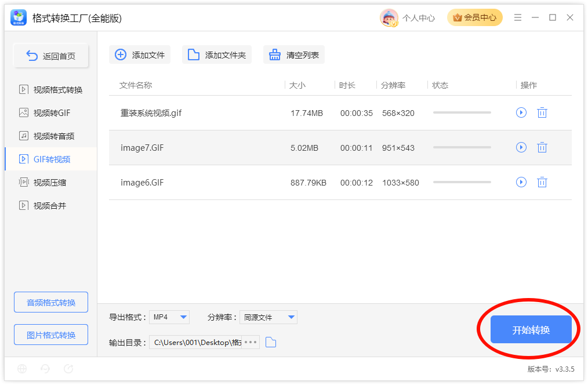This screenshot has width=588, height=385.
Task: Click 添加文件 add file button
Action: click(x=140, y=55)
